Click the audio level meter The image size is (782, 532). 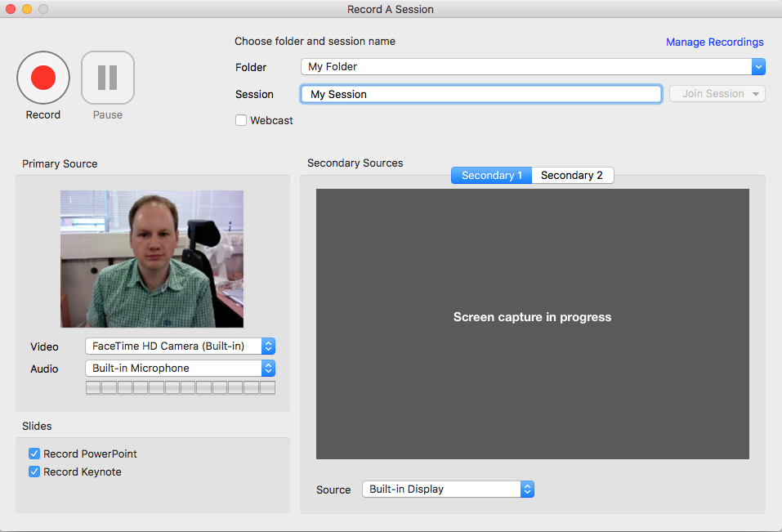click(x=180, y=387)
